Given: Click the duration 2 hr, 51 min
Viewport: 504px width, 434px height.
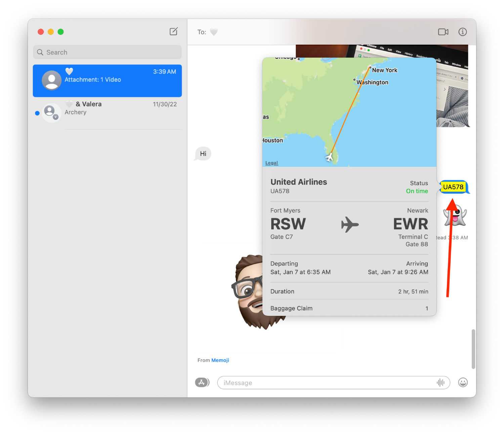Looking at the screenshot, I should coord(413,292).
